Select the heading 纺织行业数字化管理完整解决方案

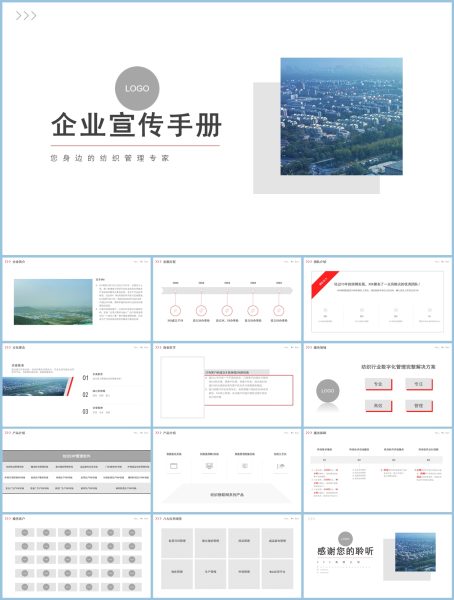pyautogui.click(x=398, y=367)
